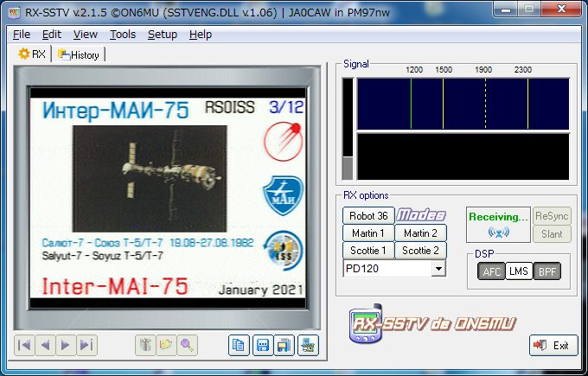Select the Martin 1 mode button
Screen dimensions: 588x376
(368, 233)
